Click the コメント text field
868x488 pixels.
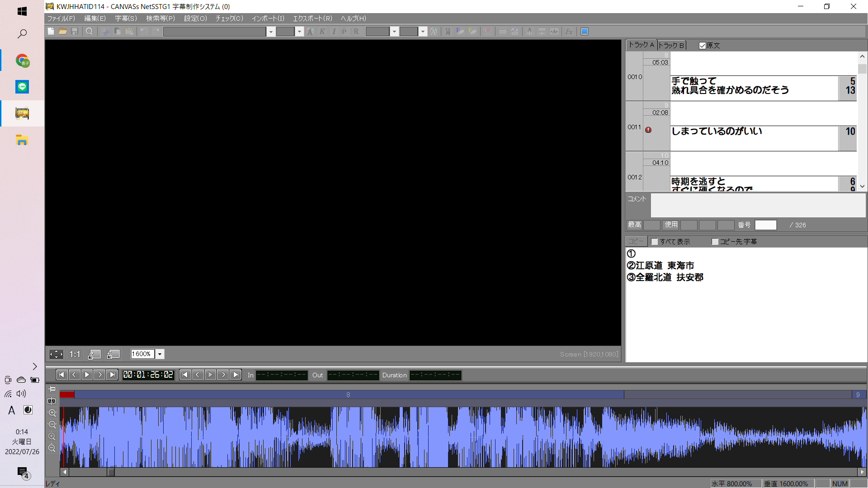click(x=758, y=205)
